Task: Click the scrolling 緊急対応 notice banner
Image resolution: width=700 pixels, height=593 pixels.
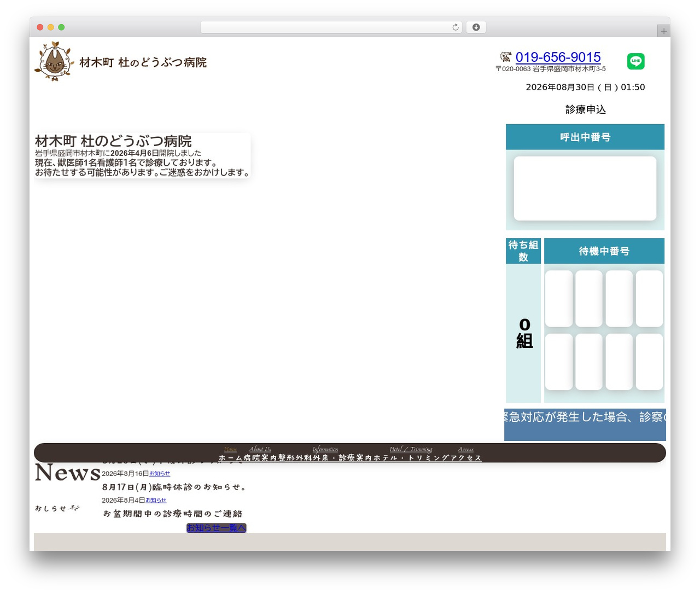Action: [585, 425]
